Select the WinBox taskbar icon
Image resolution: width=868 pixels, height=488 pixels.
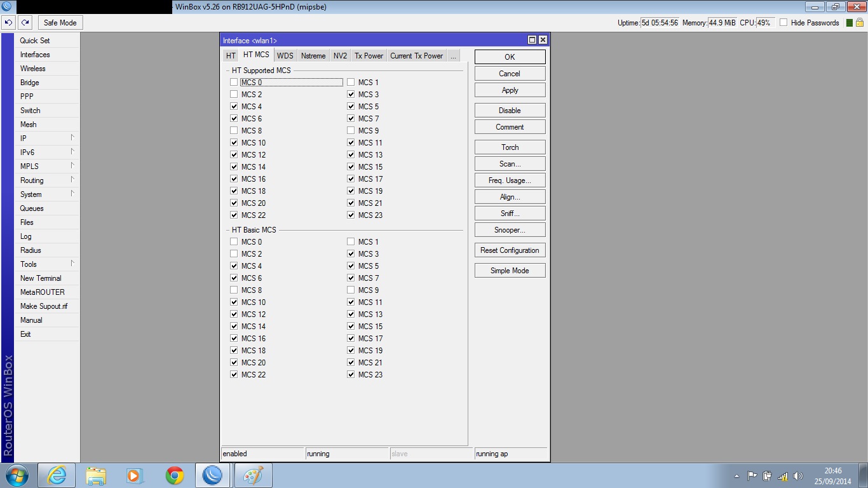click(213, 475)
